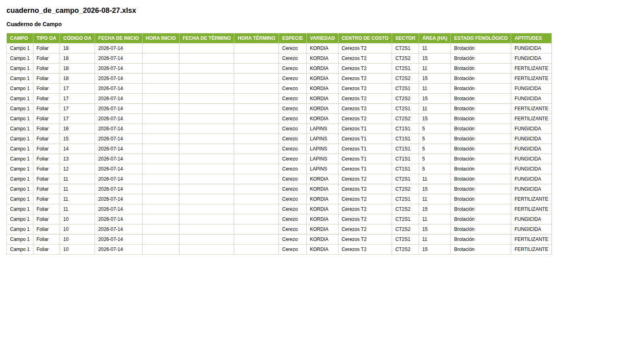The image size is (644, 362).
Task: Select the ESTADO FENOLÓGICO column header
Action: tap(481, 38)
